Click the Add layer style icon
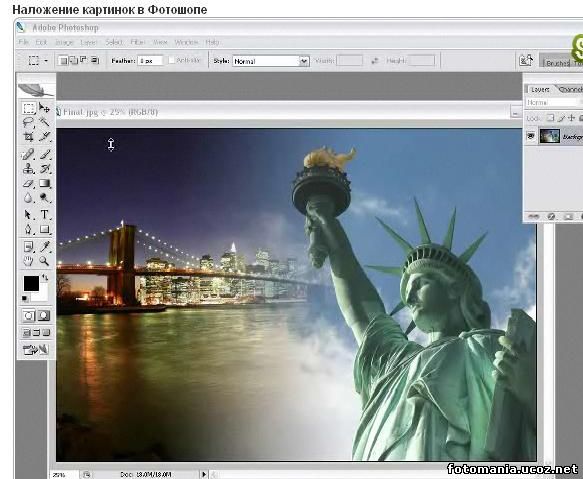This screenshot has width=583, height=479. 551,216
